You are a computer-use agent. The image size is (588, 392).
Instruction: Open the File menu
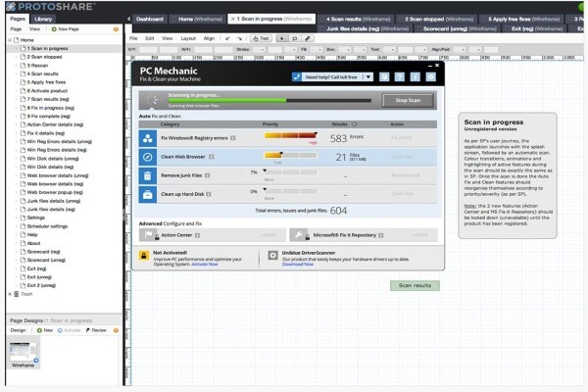[x=133, y=38]
